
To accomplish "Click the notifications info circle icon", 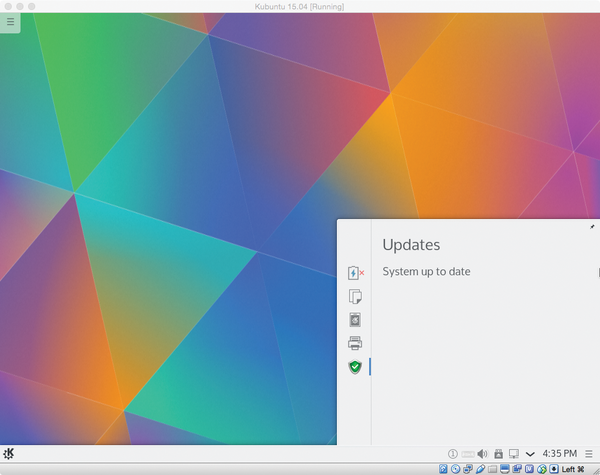I will click(452, 454).
